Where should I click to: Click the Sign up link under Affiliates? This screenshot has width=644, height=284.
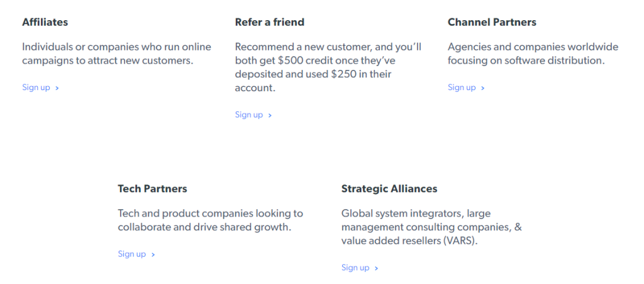coord(36,88)
